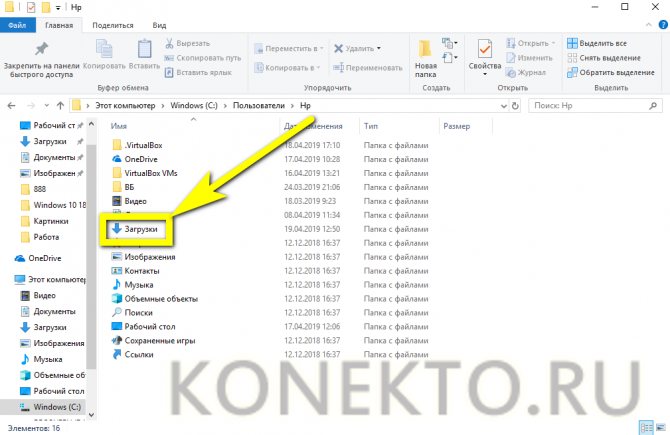
Task: Open the blue Help question-mark icon
Action: [663, 25]
